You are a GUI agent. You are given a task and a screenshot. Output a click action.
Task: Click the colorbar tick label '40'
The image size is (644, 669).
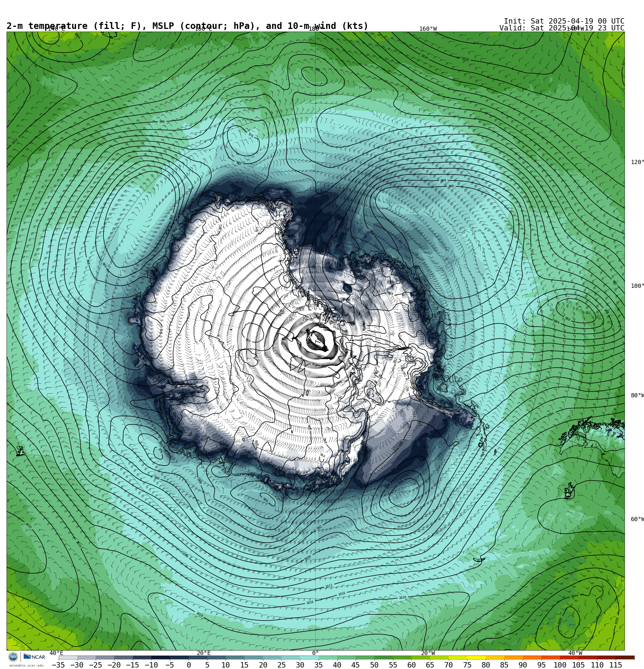[x=337, y=665]
